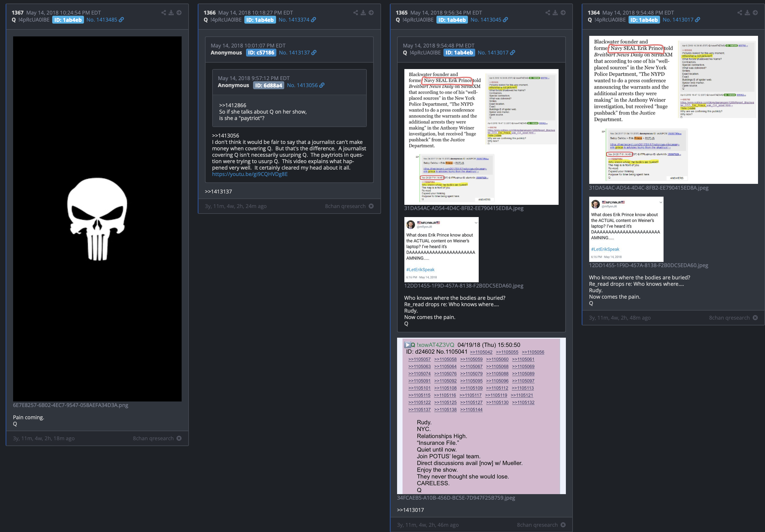Open link No. 1413485 in post 1367
Viewport: 765px width, 532px height.
tap(105, 20)
